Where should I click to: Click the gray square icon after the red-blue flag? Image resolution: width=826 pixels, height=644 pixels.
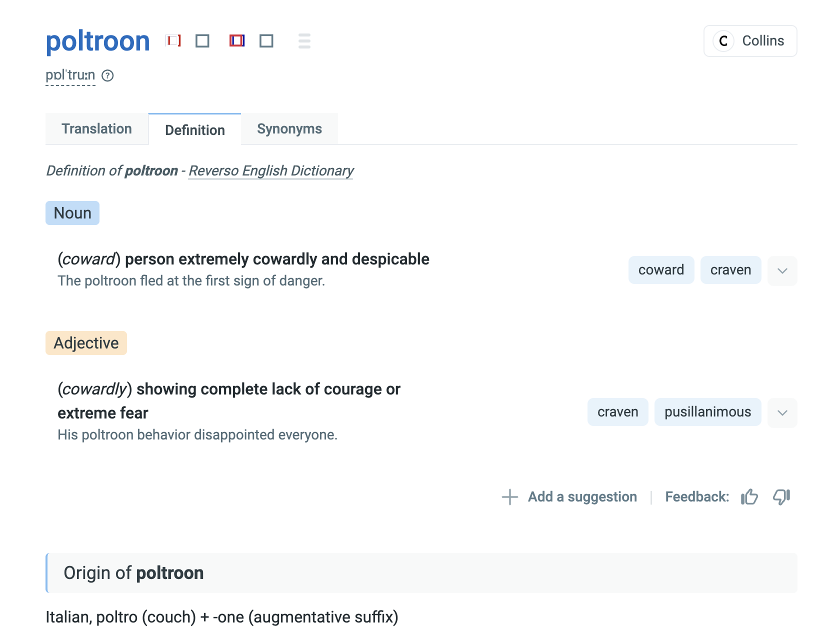[266, 40]
